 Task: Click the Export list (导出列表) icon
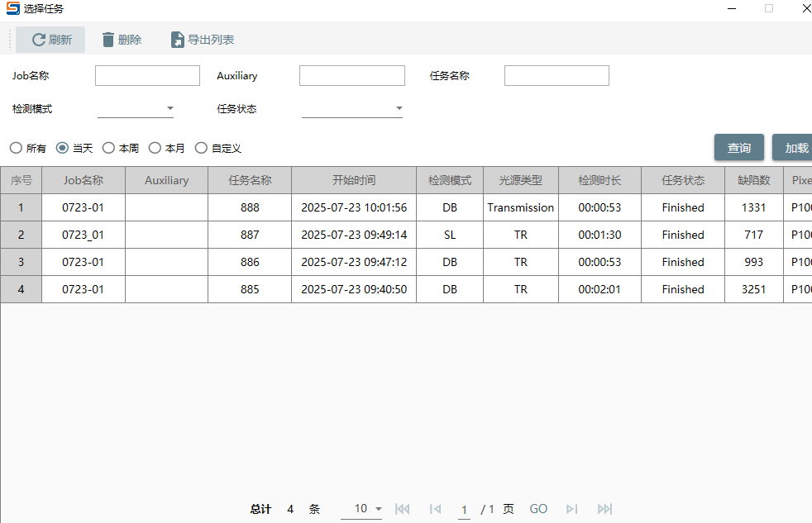click(x=177, y=40)
